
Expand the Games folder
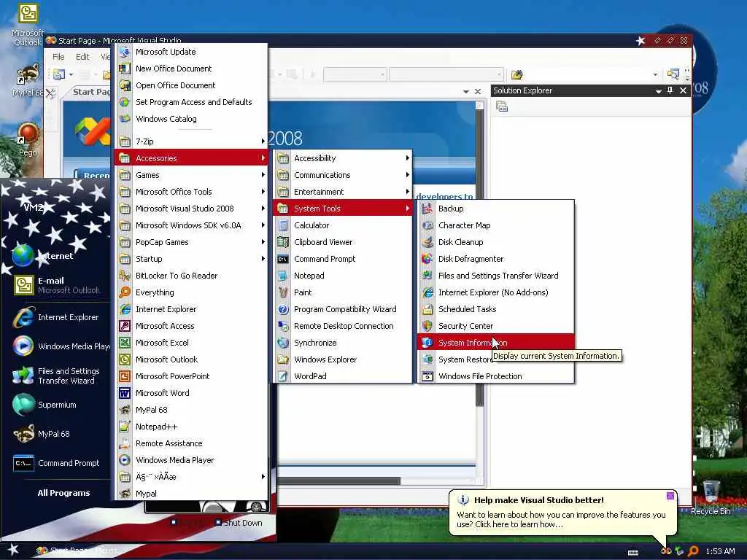point(190,175)
